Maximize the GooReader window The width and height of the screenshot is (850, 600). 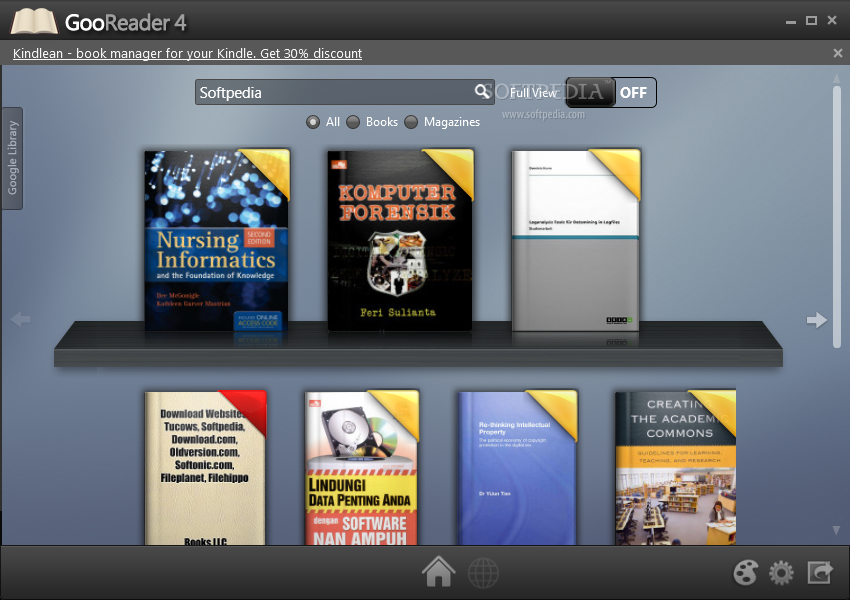coord(812,21)
